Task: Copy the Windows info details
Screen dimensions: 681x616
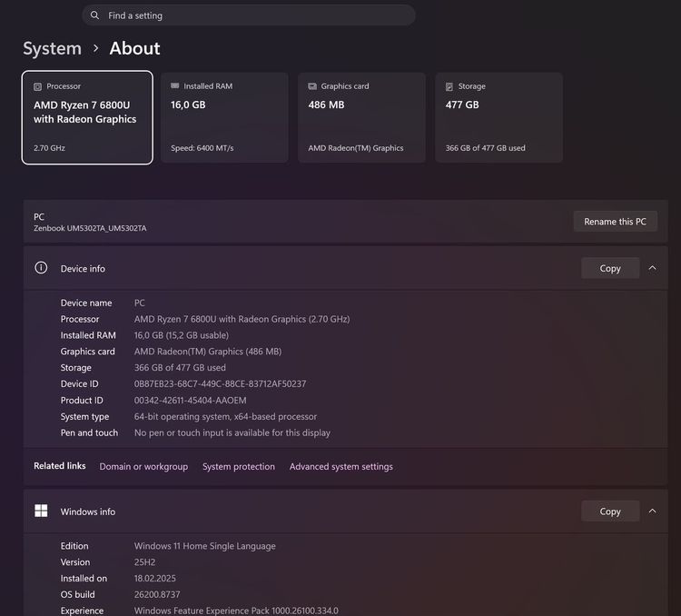Action: point(610,512)
